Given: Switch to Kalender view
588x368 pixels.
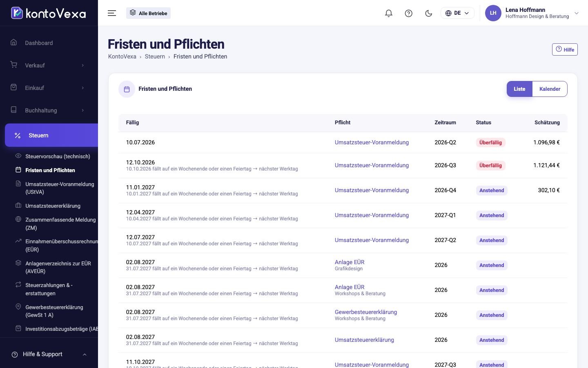Looking at the screenshot, I should point(550,89).
